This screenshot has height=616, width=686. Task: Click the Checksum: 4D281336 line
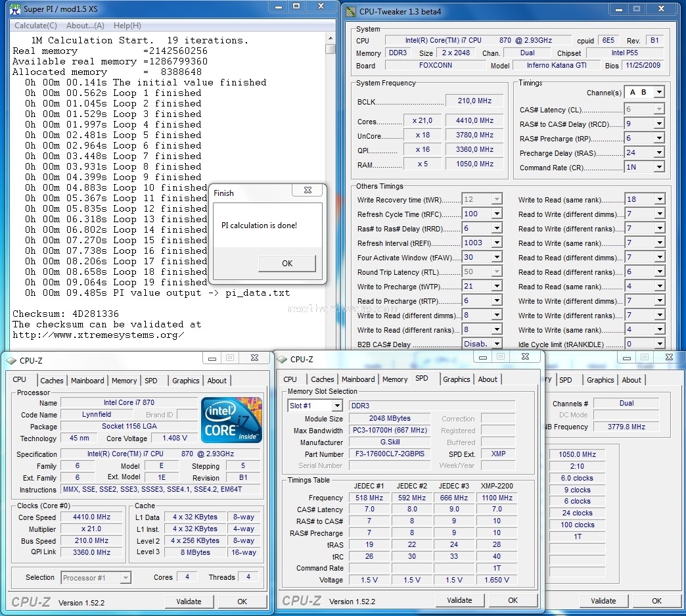pos(66,314)
